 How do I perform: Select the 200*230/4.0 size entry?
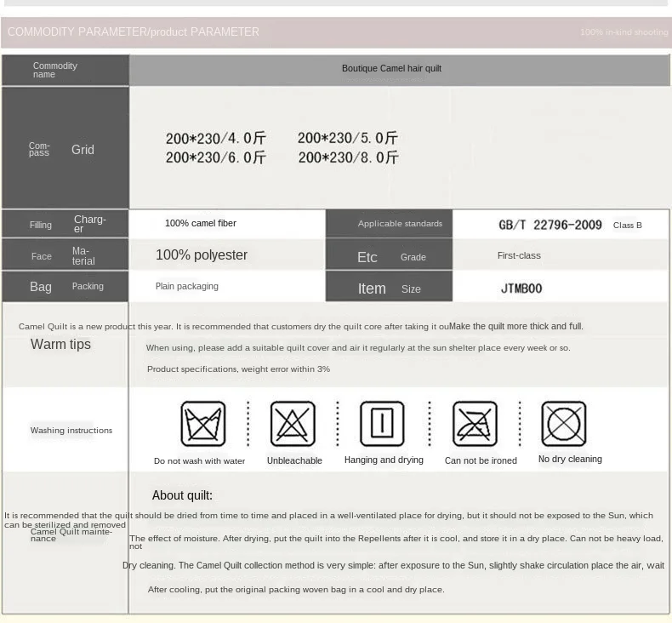pyautogui.click(x=215, y=138)
